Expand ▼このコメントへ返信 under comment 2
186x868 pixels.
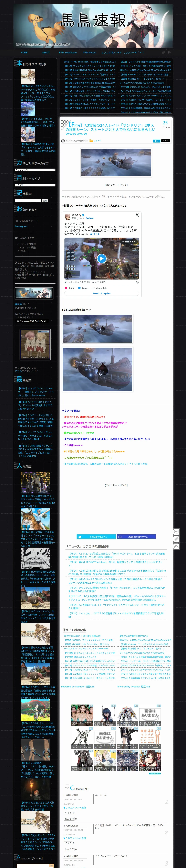pyautogui.click(x=75, y=838)
